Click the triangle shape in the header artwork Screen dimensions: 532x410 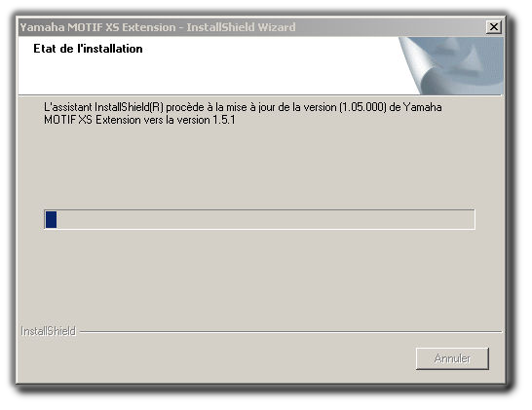tap(473, 57)
